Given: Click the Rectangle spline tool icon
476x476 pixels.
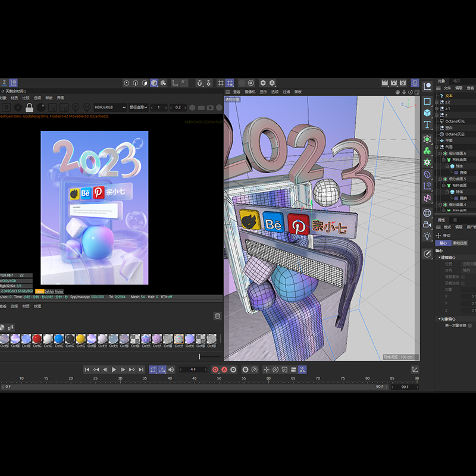Looking at the screenshot, I should tap(427, 101).
